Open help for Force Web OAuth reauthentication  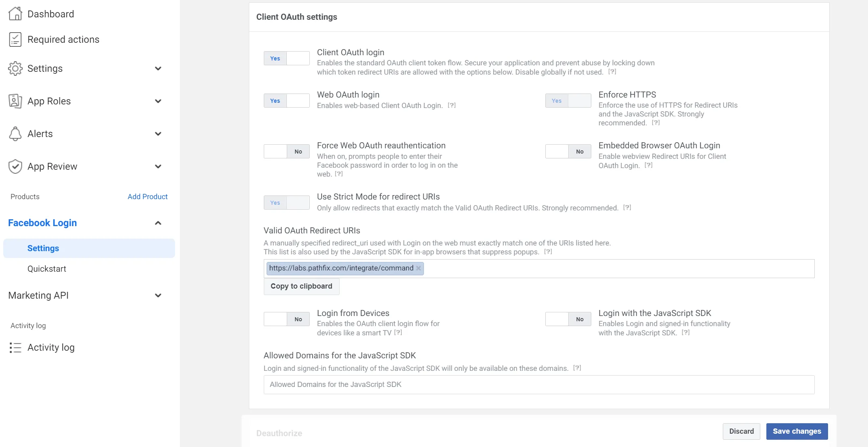[x=339, y=174]
